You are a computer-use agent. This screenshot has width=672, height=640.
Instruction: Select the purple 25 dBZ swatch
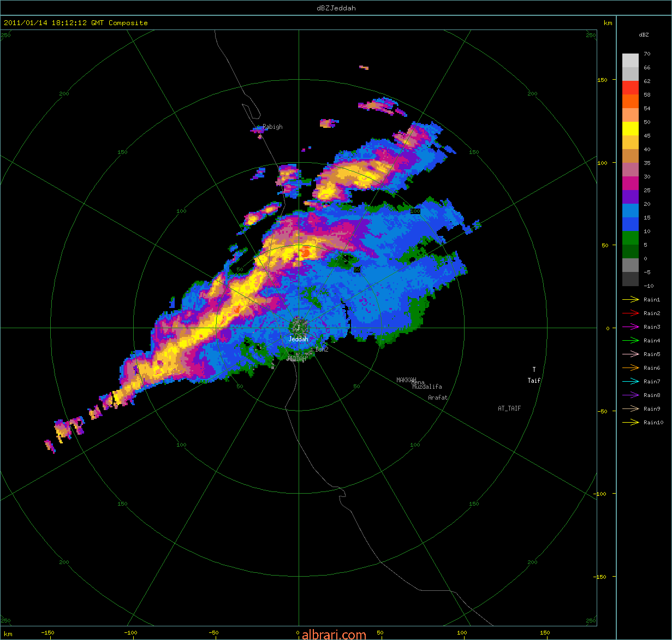631,197
